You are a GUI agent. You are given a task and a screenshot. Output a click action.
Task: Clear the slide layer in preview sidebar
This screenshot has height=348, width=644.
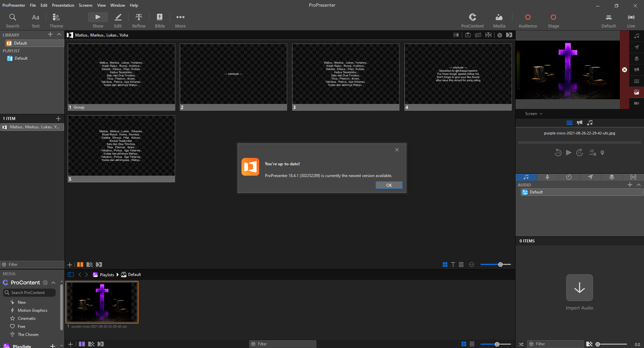point(637,81)
